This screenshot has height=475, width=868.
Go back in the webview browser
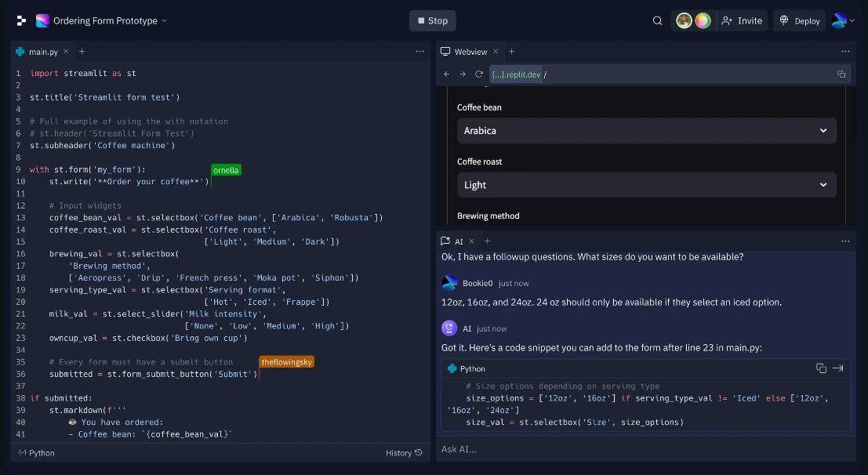447,74
